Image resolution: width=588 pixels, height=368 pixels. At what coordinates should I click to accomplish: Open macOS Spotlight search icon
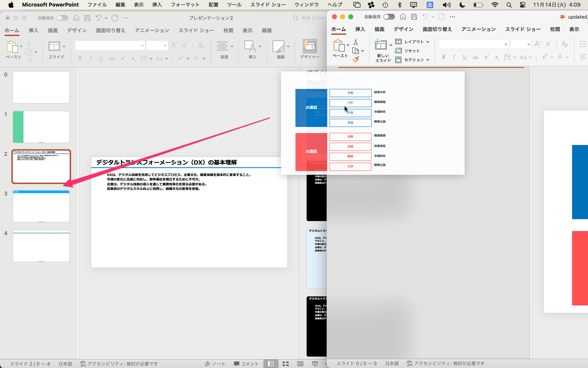click(x=509, y=5)
